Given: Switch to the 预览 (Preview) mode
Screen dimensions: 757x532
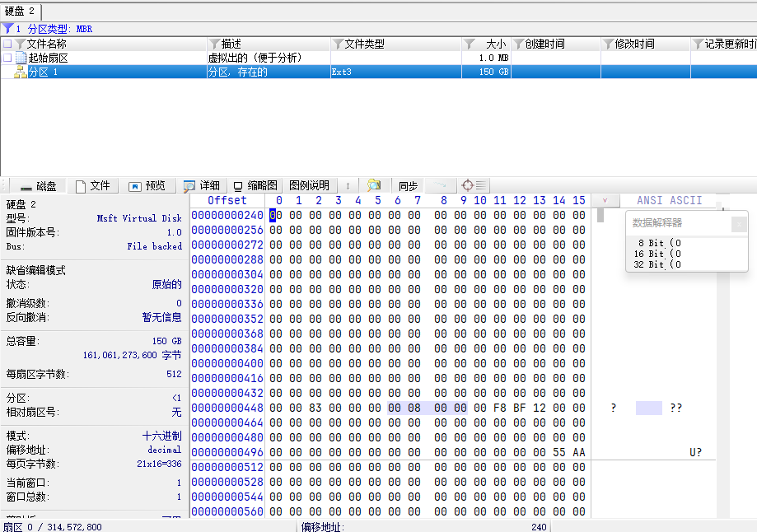Looking at the screenshot, I should (147, 186).
